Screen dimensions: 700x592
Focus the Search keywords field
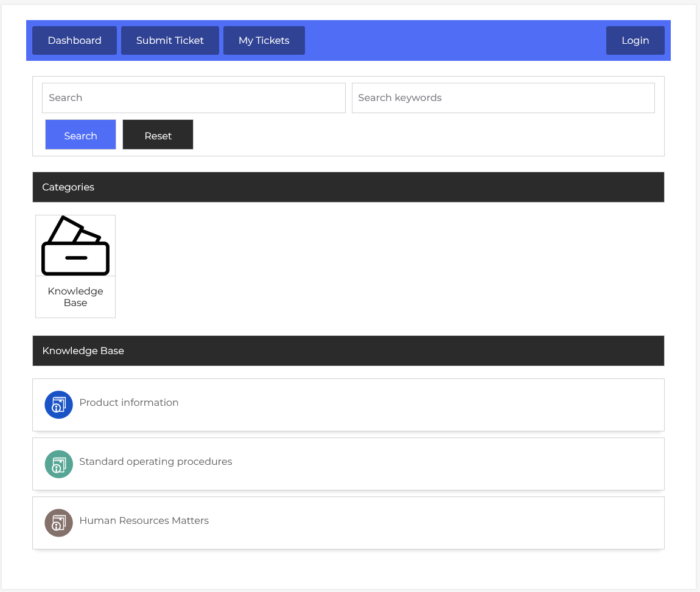[x=503, y=98]
